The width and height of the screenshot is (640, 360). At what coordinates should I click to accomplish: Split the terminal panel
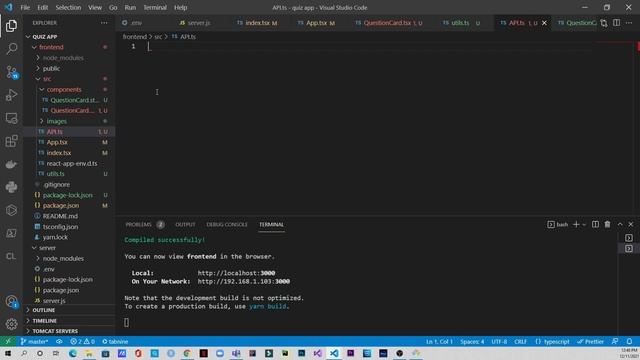pos(596,224)
